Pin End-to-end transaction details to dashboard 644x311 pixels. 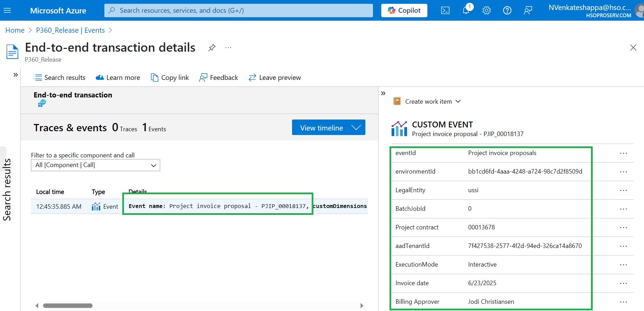[212, 48]
